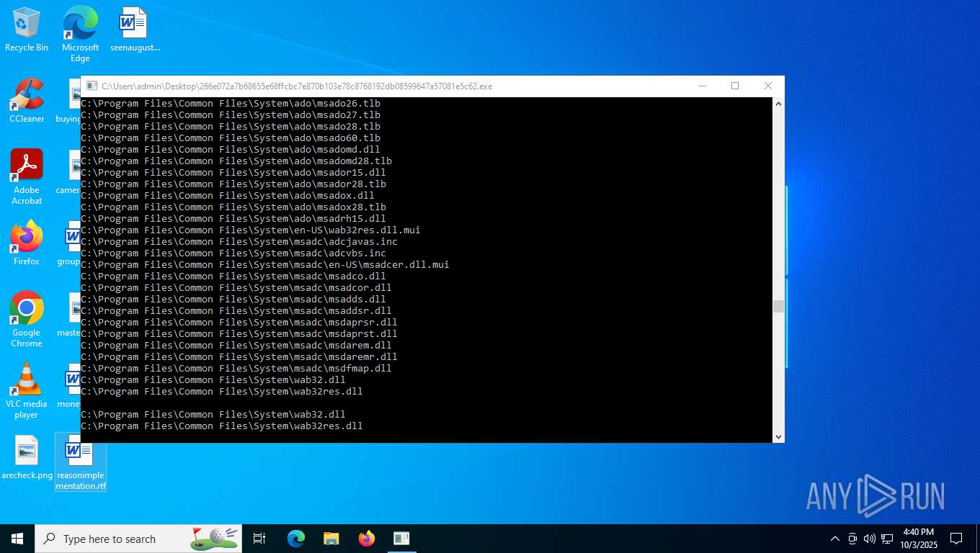Click the line ending in msdaremr.dll
This screenshot has width=980, height=553.
[x=239, y=357]
